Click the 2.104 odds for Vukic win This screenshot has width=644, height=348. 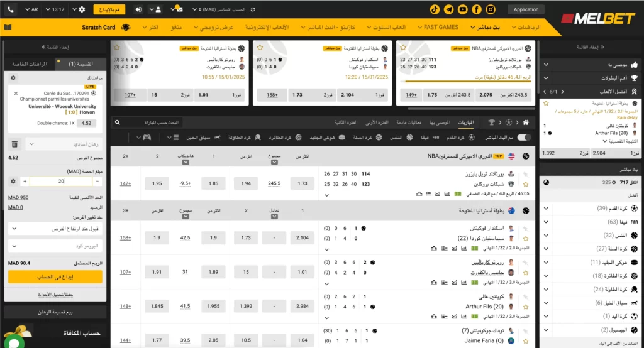[x=303, y=237]
